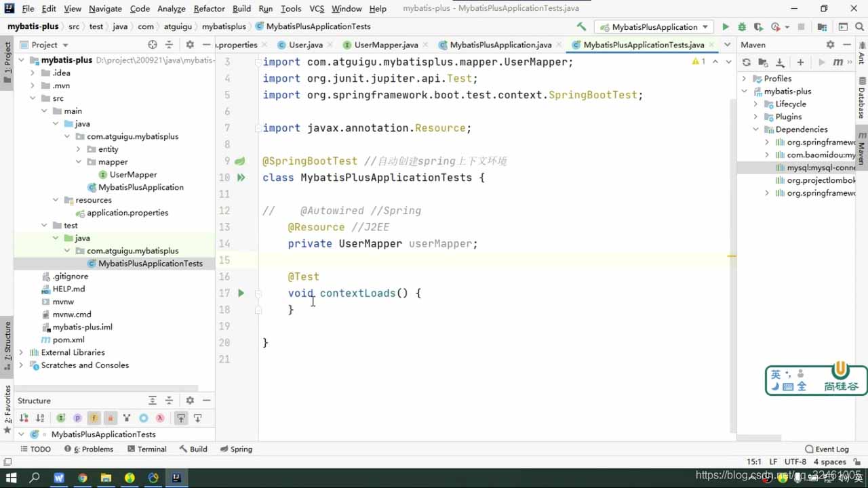Open Project Structure toolbar icon
Image resolution: width=868 pixels, height=488 pixels.
pyautogui.click(x=823, y=27)
